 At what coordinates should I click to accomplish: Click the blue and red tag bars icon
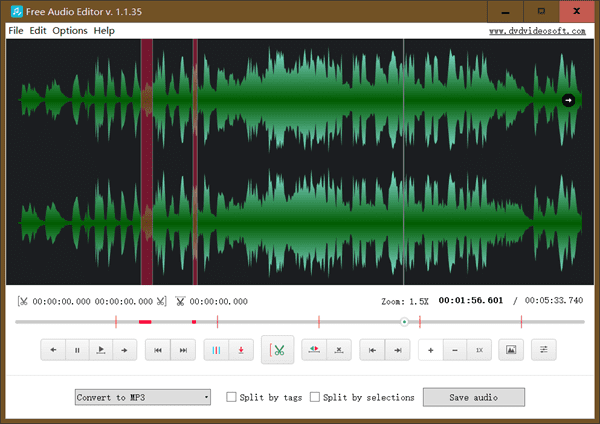pyautogui.click(x=216, y=350)
